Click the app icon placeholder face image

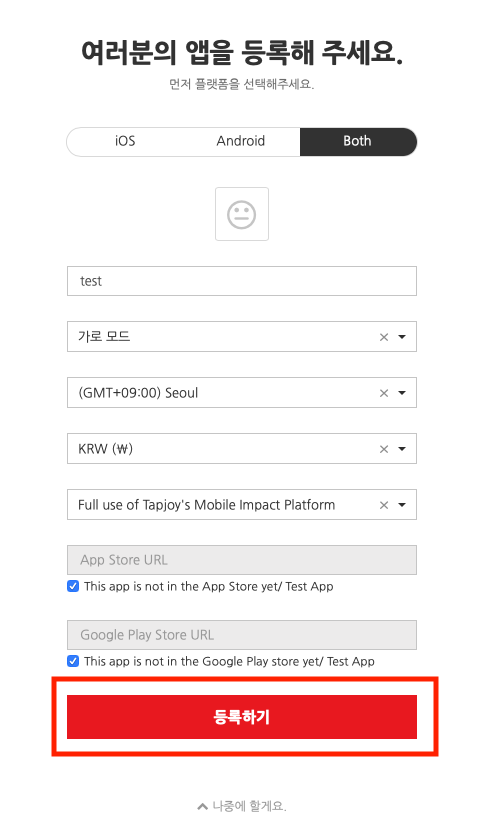coord(242,214)
